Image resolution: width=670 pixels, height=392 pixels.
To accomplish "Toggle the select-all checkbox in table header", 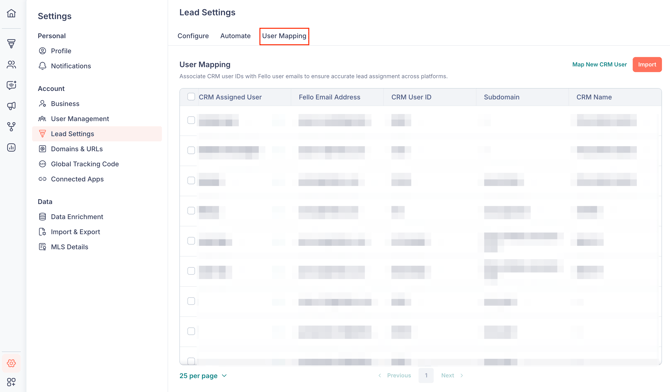I will coord(191,97).
